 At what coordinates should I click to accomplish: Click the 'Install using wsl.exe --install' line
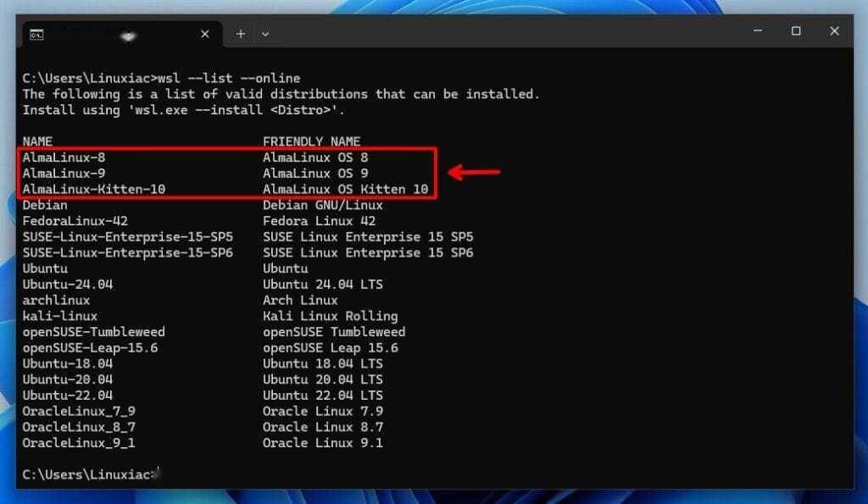[x=184, y=110]
